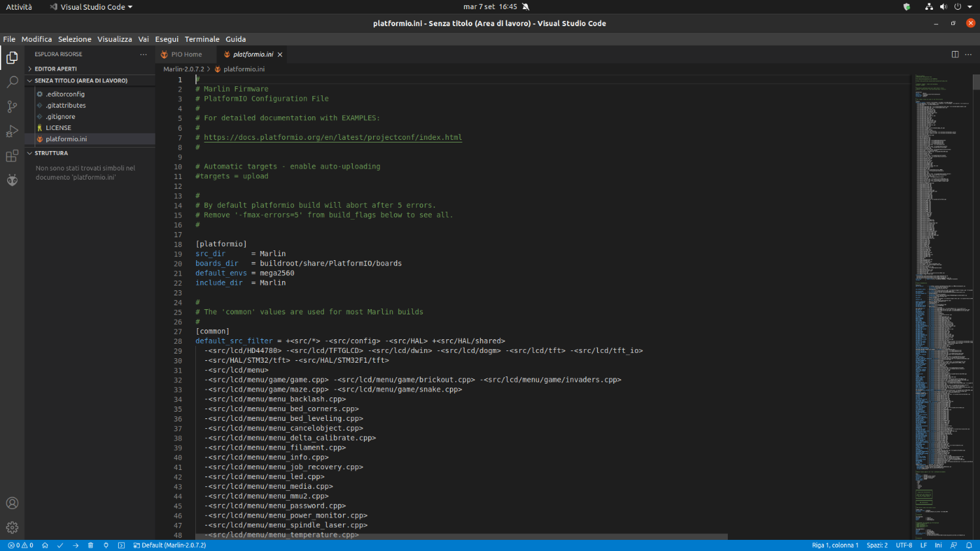Click the PlatformIO Upload arrow icon
Viewport: 980px width, 551px height.
tap(76, 545)
